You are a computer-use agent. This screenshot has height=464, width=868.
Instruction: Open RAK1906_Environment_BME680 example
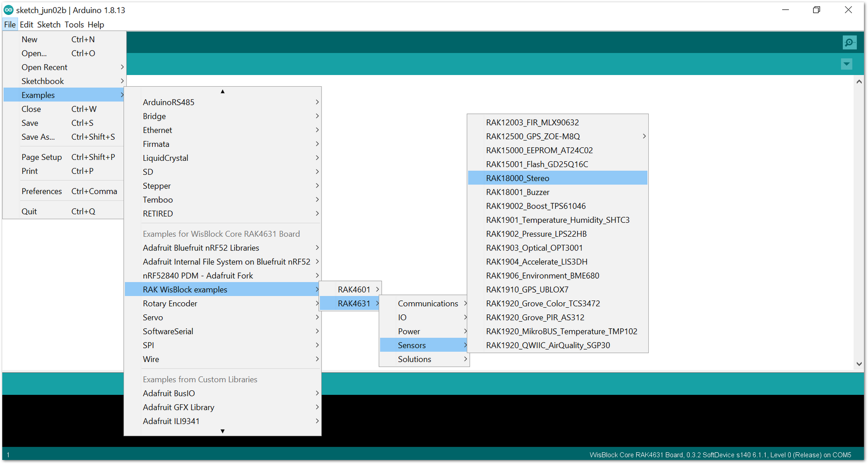(557, 276)
